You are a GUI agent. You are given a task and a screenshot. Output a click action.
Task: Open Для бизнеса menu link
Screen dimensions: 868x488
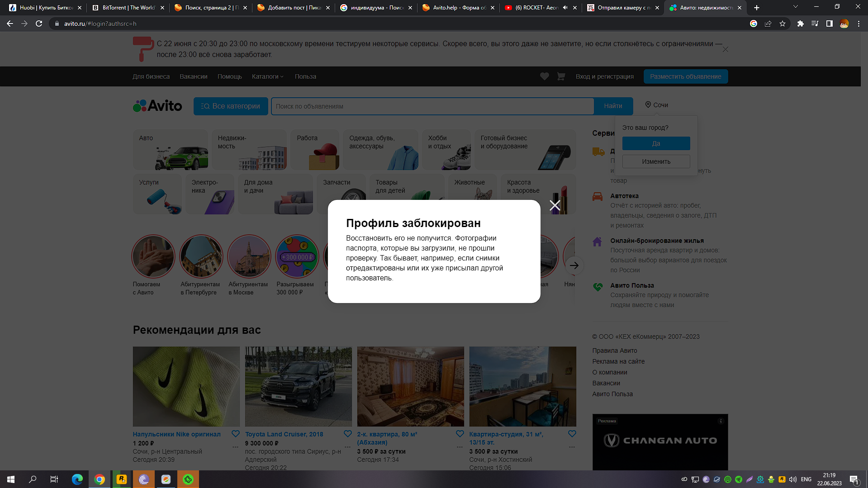(x=151, y=76)
